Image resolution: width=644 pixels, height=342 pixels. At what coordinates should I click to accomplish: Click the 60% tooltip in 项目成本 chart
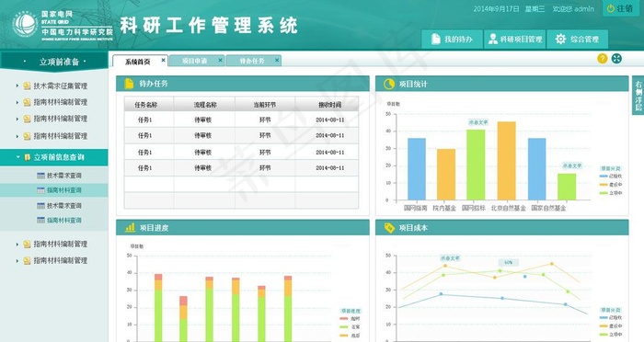tap(509, 262)
